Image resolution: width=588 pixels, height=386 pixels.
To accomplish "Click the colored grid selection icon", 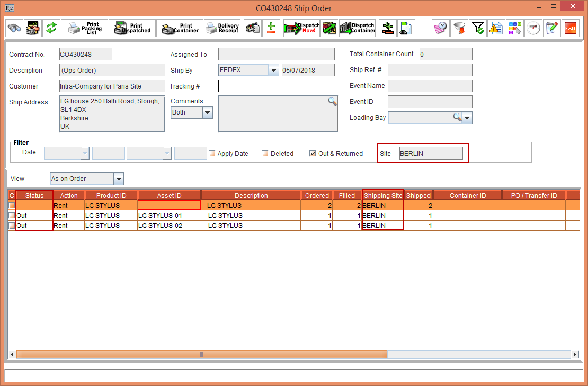I will [514, 28].
